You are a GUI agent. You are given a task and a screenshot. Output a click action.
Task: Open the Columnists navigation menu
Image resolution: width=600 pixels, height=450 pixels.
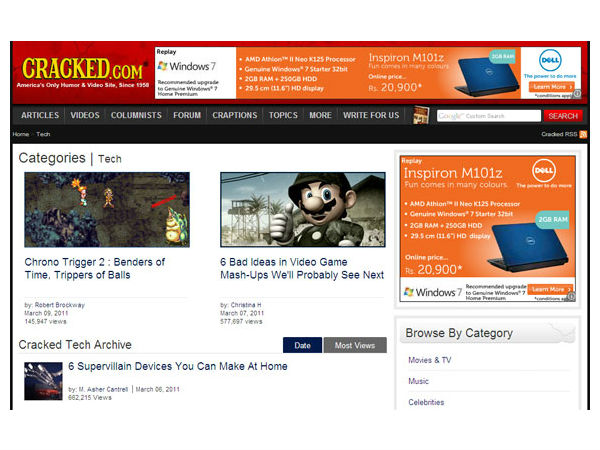135,115
